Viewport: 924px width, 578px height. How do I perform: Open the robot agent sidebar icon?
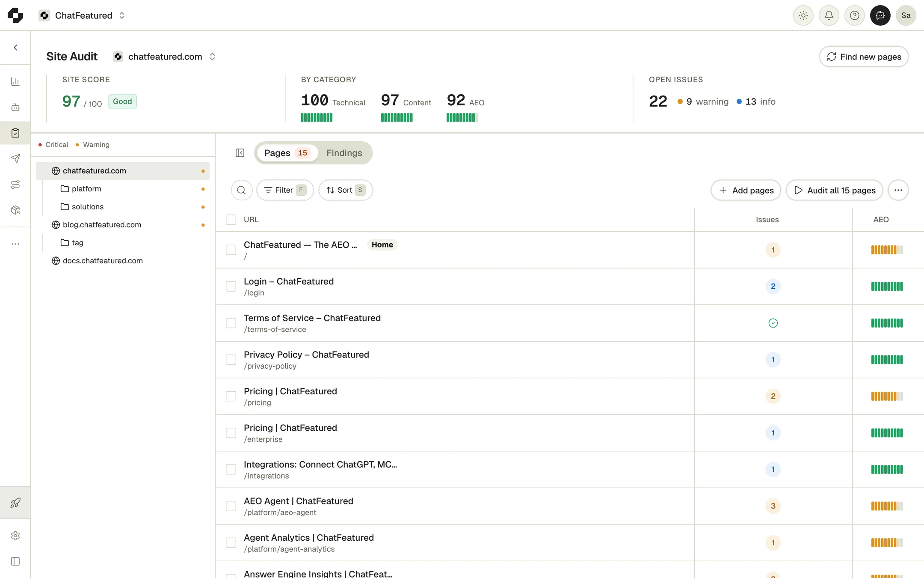(x=15, y=107)
